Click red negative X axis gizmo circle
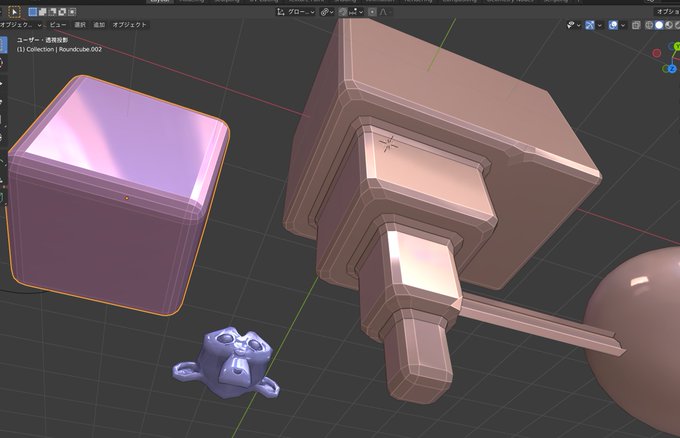This screenshot has height=438, width=680. tap(657, 53)
